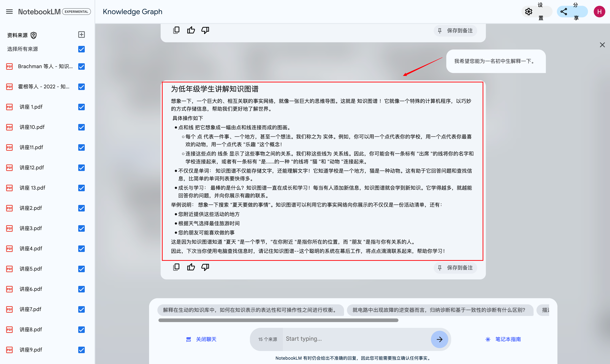Open the hamburger main menu

pyautogui.click(x=9, y=12)
